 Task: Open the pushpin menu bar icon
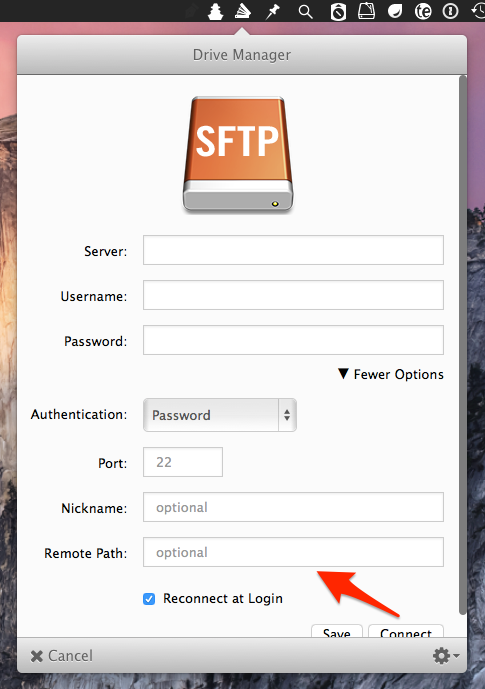tap(272, 11)
